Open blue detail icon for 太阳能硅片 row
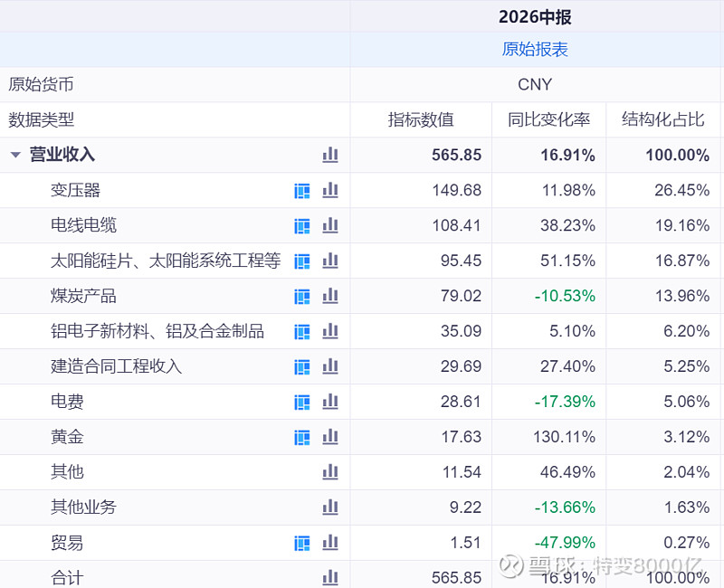Viewport: 724px width, 588px height. pos(302,261)
